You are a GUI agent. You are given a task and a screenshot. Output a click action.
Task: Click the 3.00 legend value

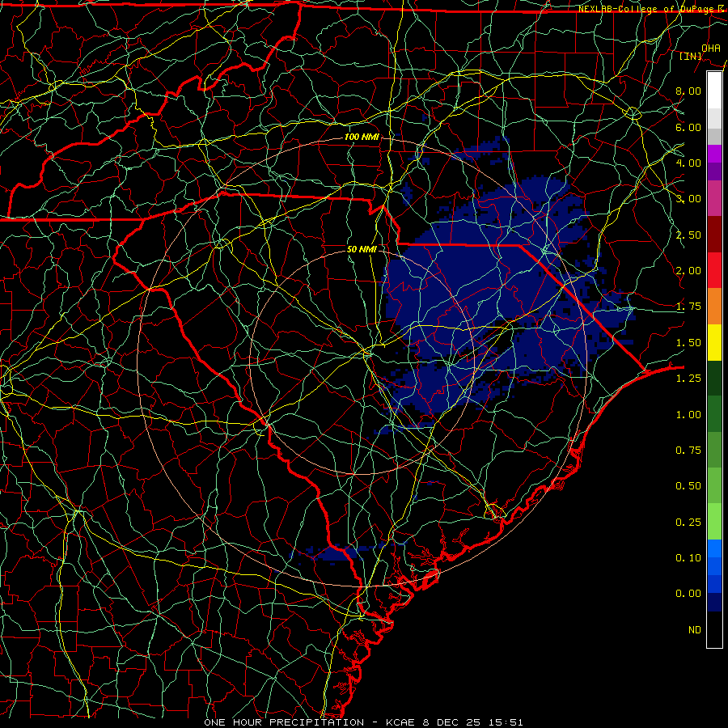688,199
